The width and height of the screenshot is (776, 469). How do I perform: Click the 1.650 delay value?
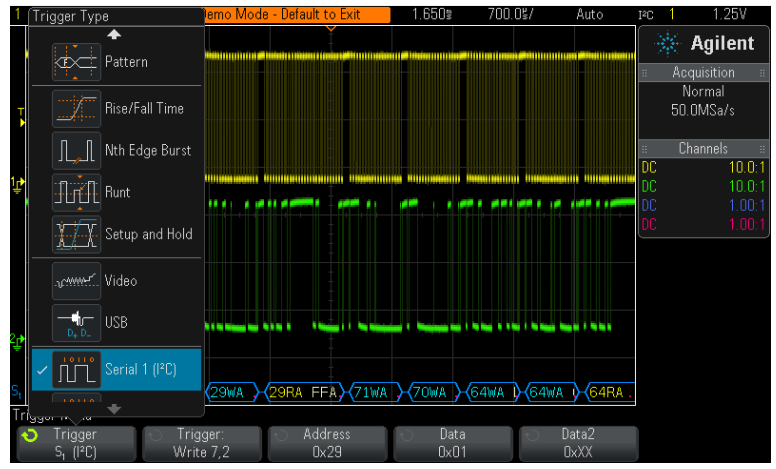point(432,14)
